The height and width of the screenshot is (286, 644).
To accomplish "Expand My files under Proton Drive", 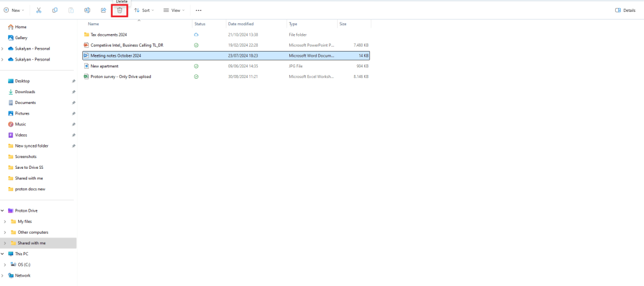I will (4, 221).
